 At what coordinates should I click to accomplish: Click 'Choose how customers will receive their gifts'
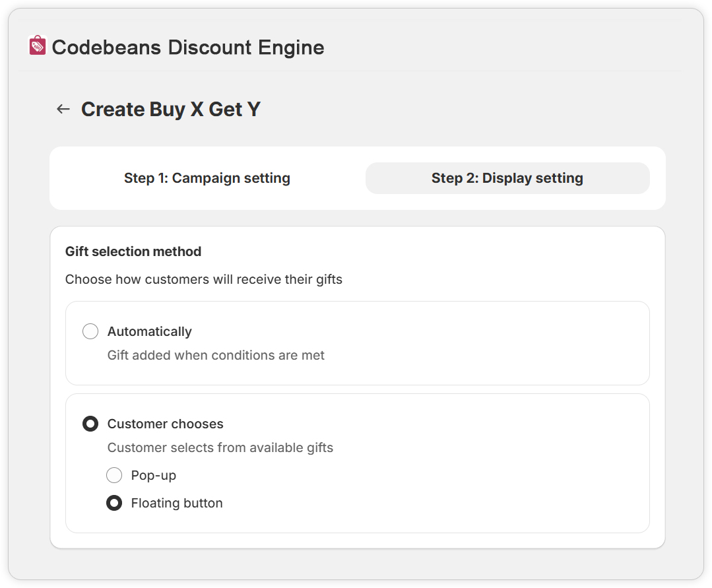204,279
